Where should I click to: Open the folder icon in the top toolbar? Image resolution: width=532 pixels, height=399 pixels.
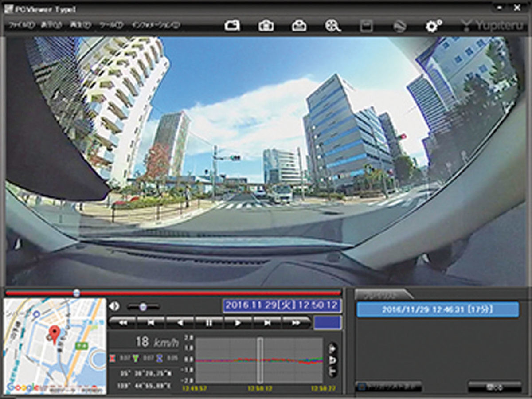pos(232,26)
